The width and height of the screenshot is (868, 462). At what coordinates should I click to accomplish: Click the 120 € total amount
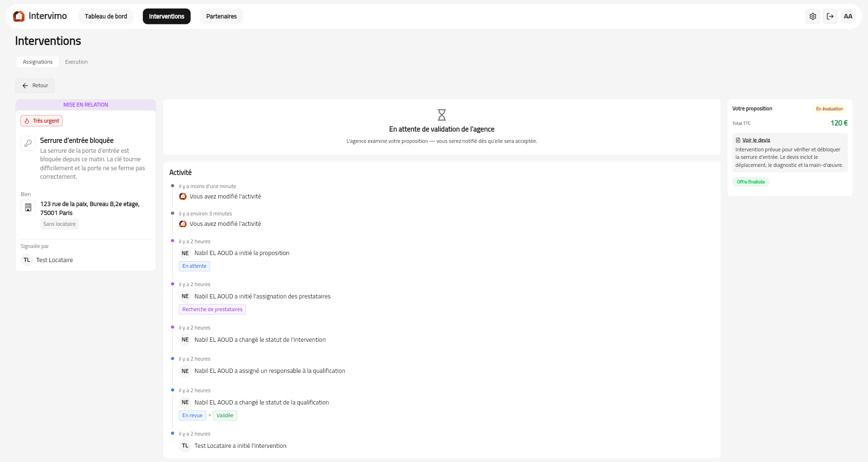point(839,123)
